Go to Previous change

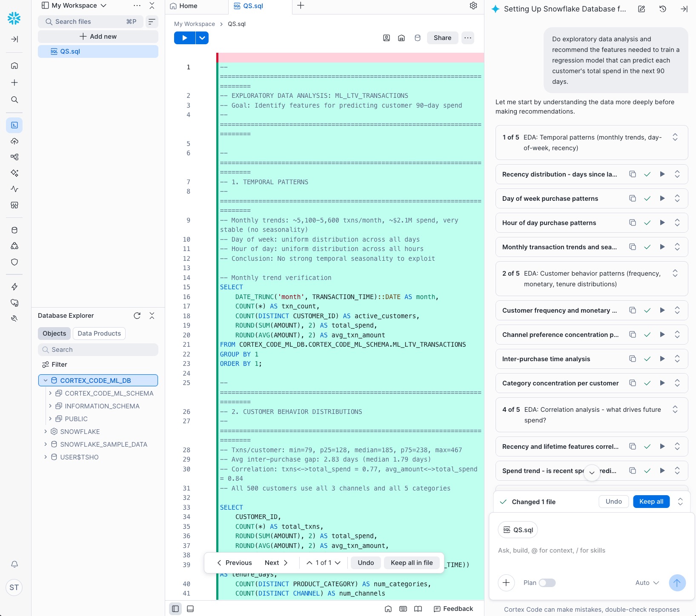click(x=235, y=563)
